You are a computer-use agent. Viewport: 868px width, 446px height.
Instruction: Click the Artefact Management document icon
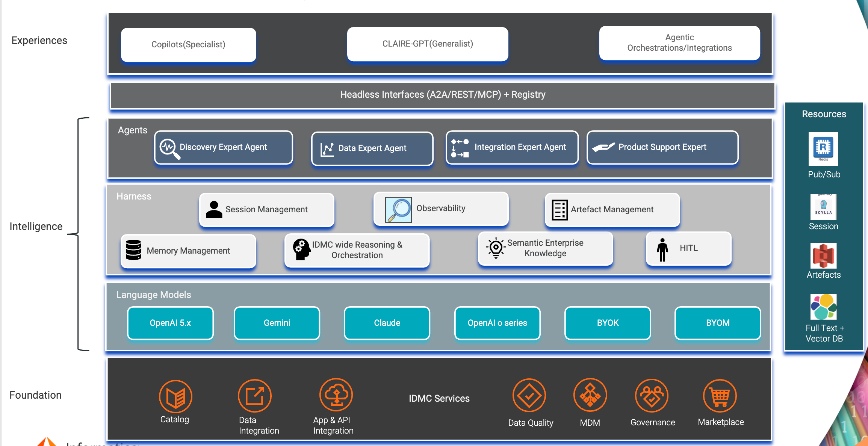[x=560, y=210]
